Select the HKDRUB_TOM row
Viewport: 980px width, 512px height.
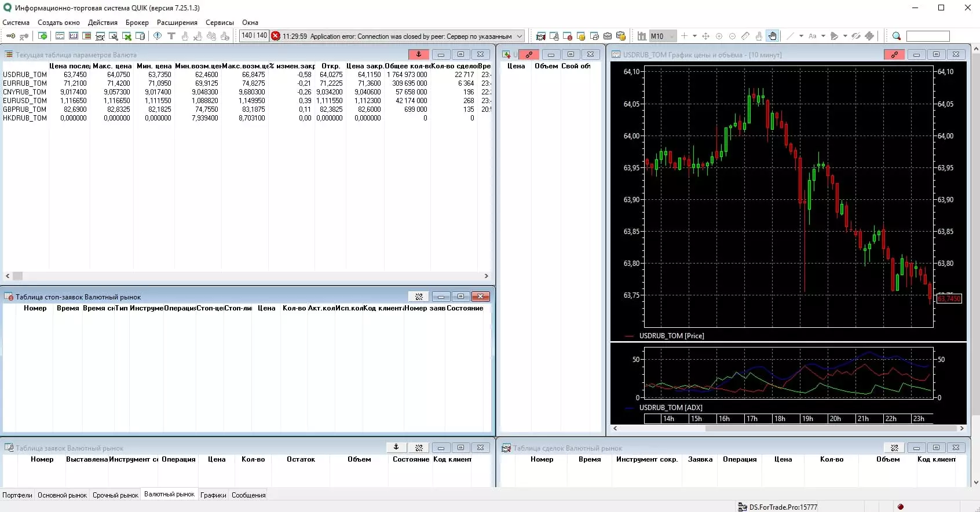[247, 118]
